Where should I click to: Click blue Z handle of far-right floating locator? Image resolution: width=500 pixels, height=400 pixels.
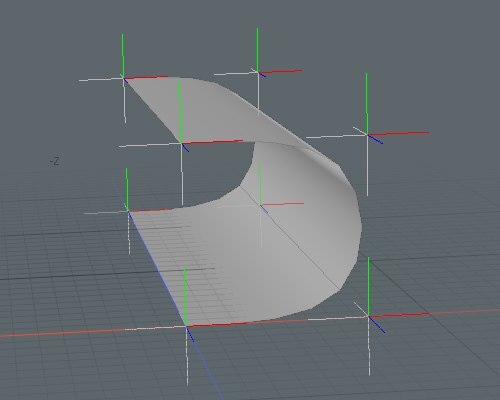pos(375,139)
